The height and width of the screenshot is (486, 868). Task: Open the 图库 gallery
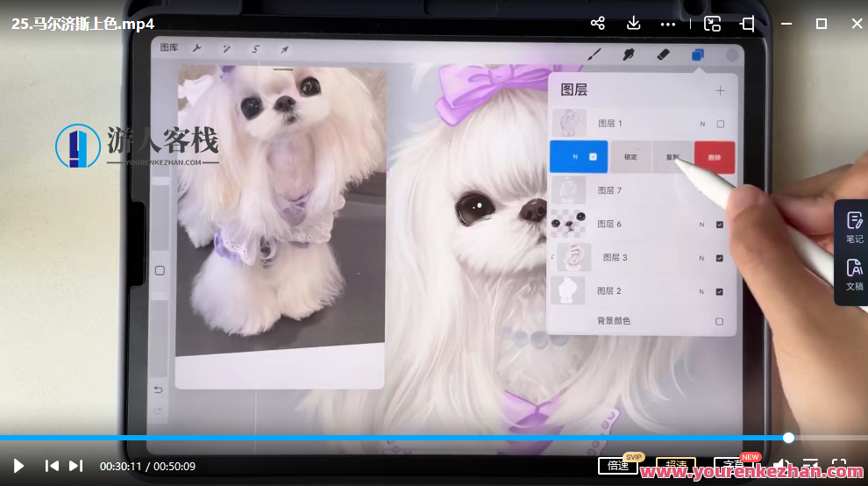(x=169, y=47)
